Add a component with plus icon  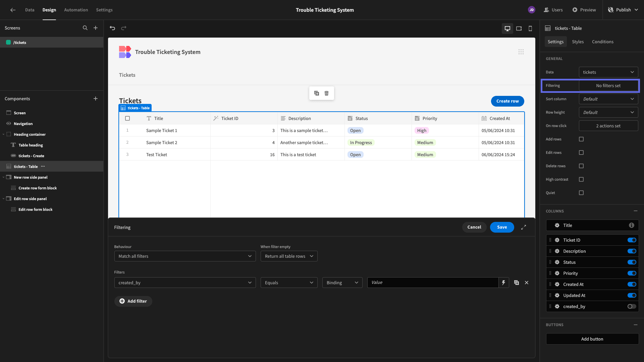[96, 99]
